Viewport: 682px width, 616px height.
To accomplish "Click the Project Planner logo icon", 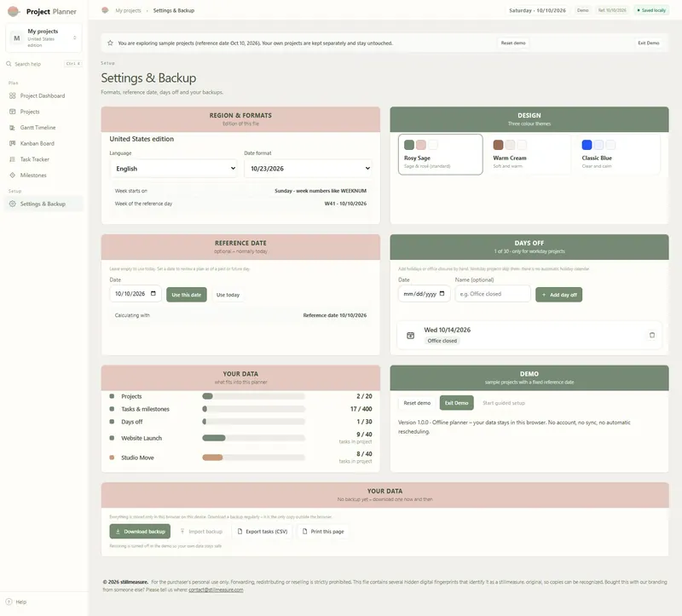I will point(14,11).
